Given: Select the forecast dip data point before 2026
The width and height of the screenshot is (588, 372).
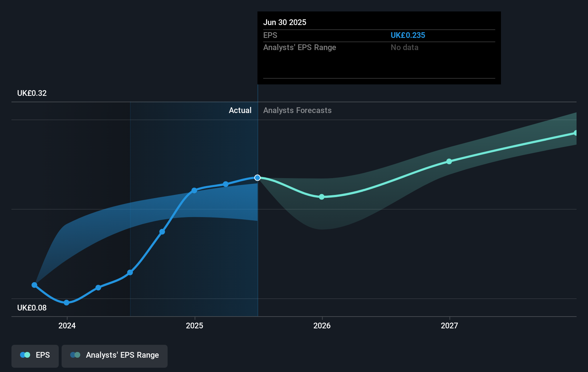Looking at the screenshot, I should click(x=322, y=196).
